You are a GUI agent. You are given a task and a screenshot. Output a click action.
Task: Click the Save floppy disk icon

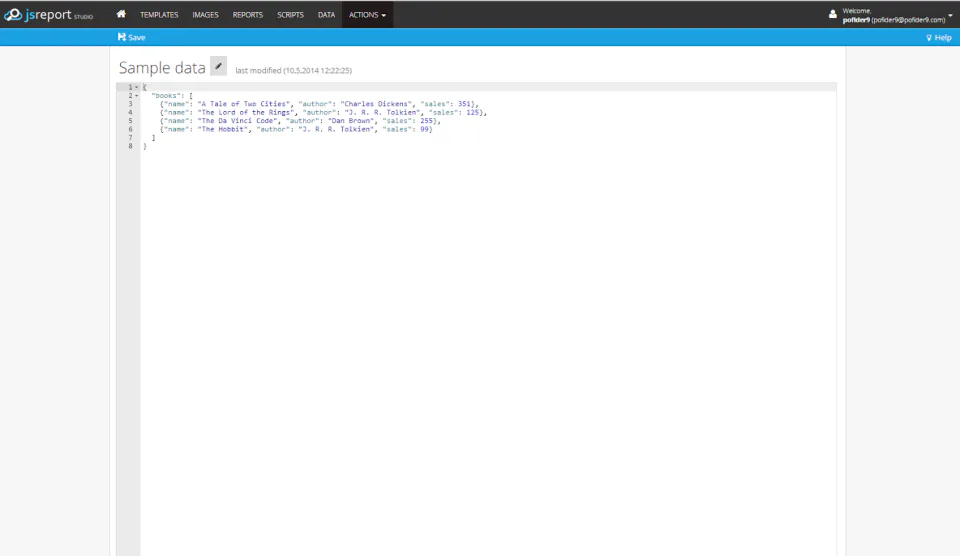[x=121, y=37]
